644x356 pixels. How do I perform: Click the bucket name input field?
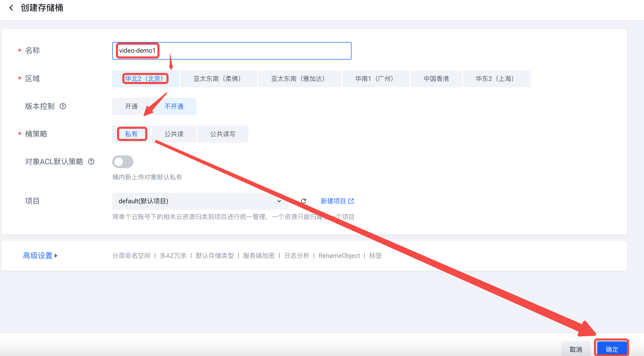click(x=232, y=51)
